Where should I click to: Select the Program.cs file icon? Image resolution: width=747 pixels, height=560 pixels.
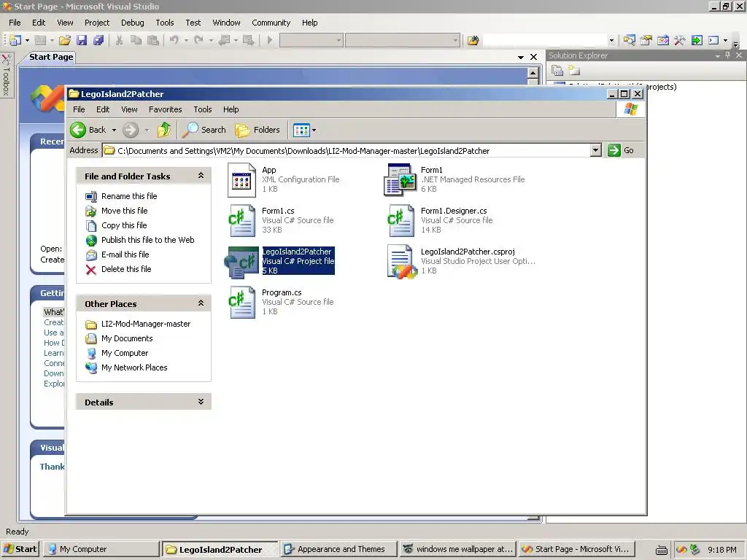coord(241,303)
